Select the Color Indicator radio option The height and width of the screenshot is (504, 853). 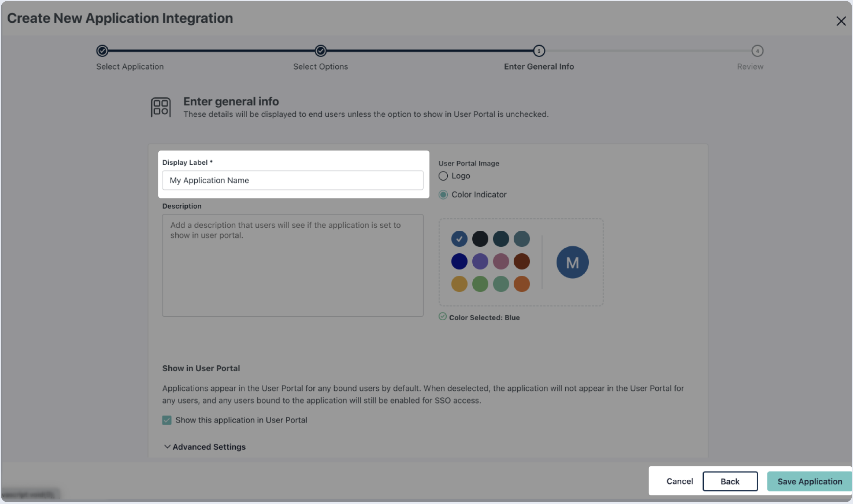click(x=443, y=195)
